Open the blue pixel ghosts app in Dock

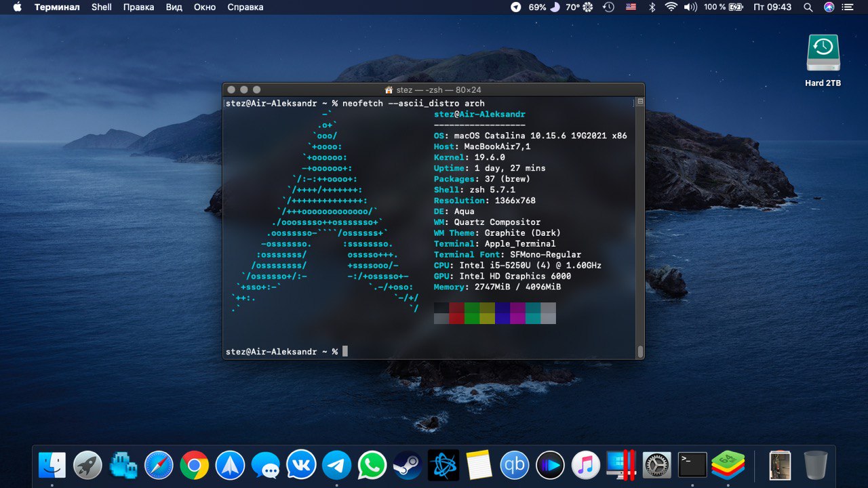(123, 465)
